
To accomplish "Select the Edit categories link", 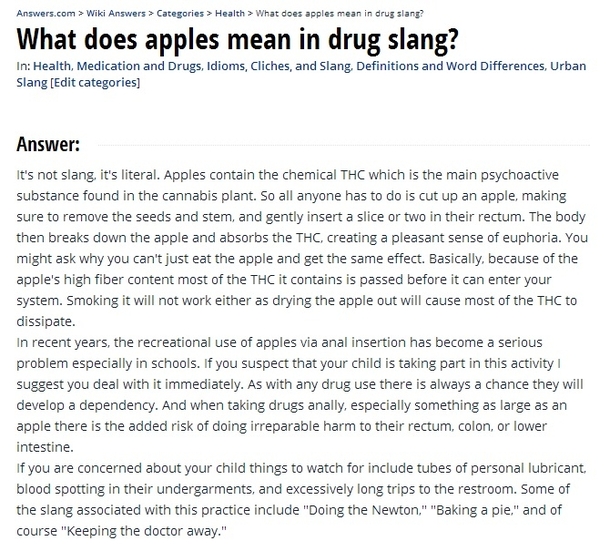I will click(95, 82).
